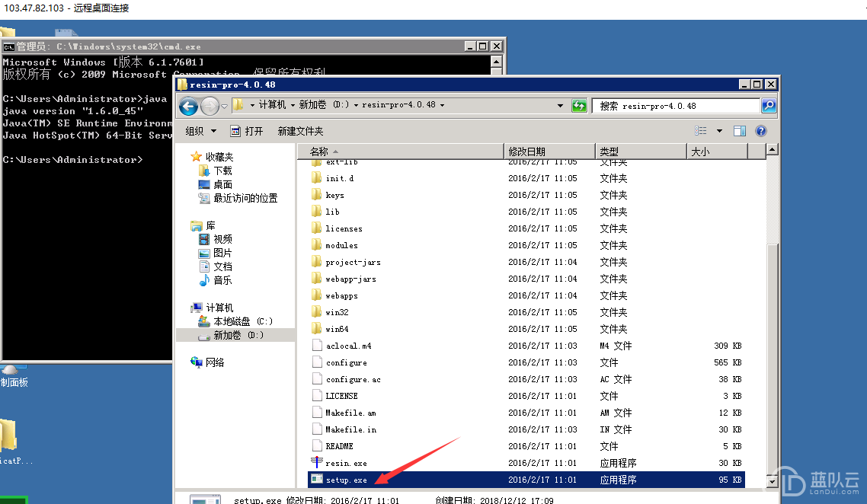Go back with the Explorer back arrow
This screenshot has width=867, height=504.
(x=188, y=106)
